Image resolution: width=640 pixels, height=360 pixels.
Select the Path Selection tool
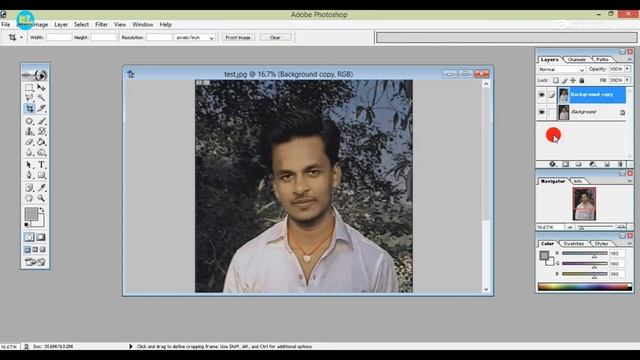[29, 165]
